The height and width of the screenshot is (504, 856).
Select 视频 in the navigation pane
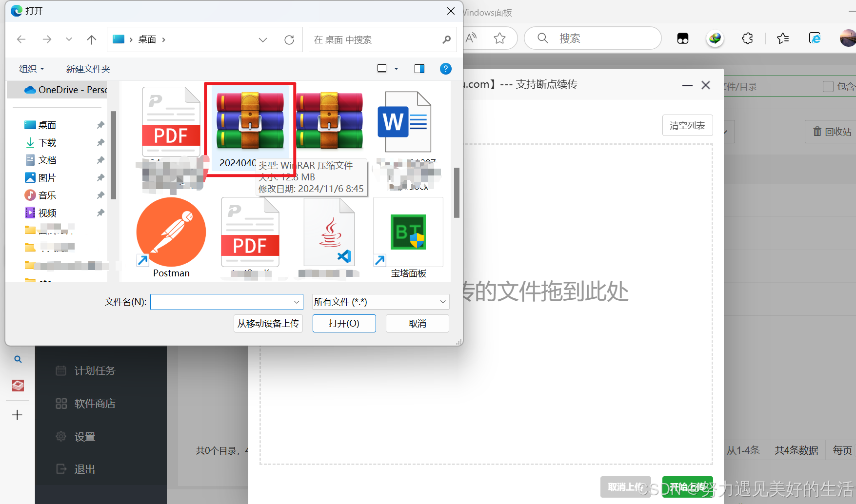click(47, 213)
